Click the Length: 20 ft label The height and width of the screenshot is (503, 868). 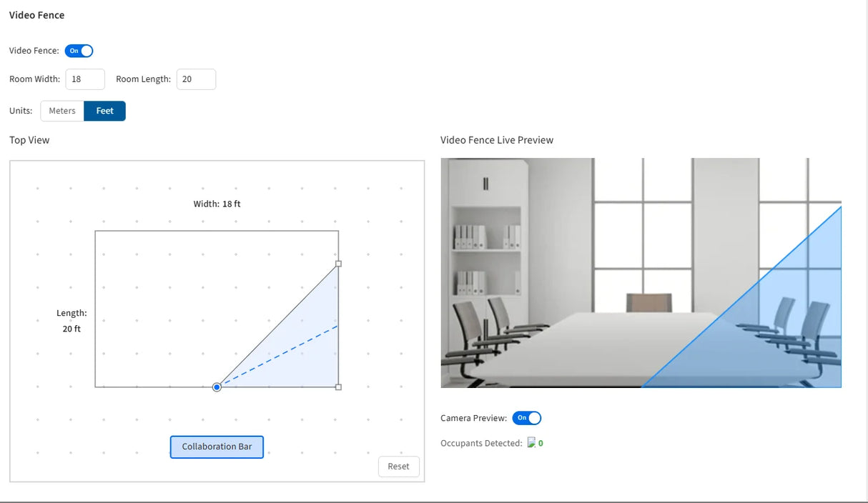pyautogui.click(x=71, y=321)
